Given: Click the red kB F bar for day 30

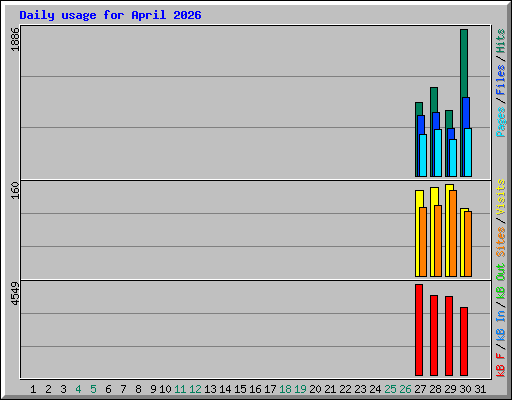Looking at the screenshot, I should coord(464,341).
